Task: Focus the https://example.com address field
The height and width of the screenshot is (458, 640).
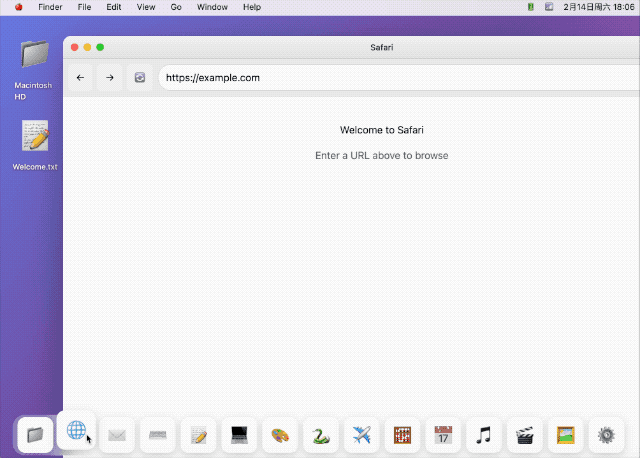Action: (399, 78)
